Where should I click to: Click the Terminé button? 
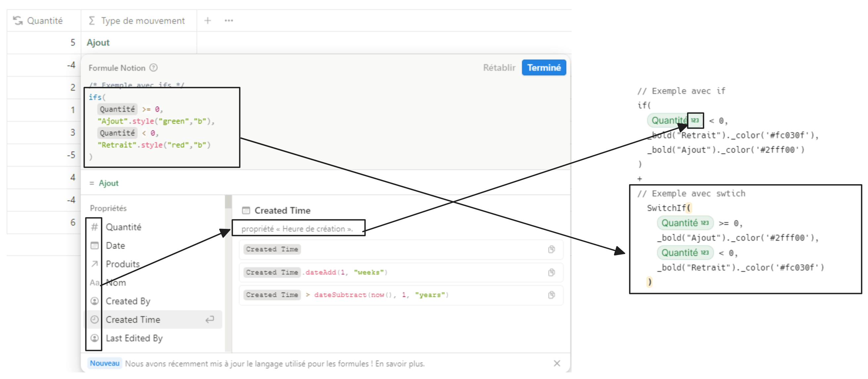point(543,68)
